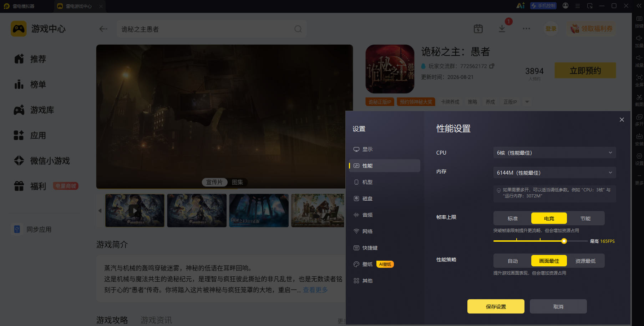The height and width of the screenshot is (326, 644).
Task: Click the search magnifier icon
Action: 298,29
